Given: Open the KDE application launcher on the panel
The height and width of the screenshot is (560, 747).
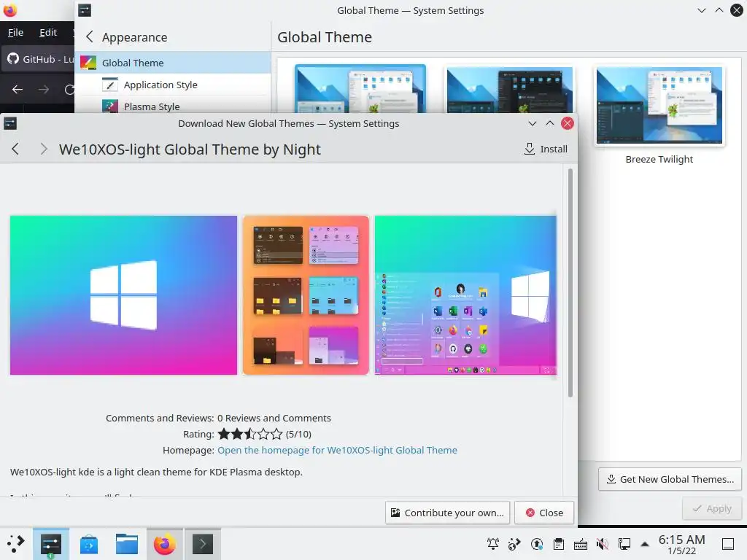Looking at the screenshot, I should pos(16,544).
